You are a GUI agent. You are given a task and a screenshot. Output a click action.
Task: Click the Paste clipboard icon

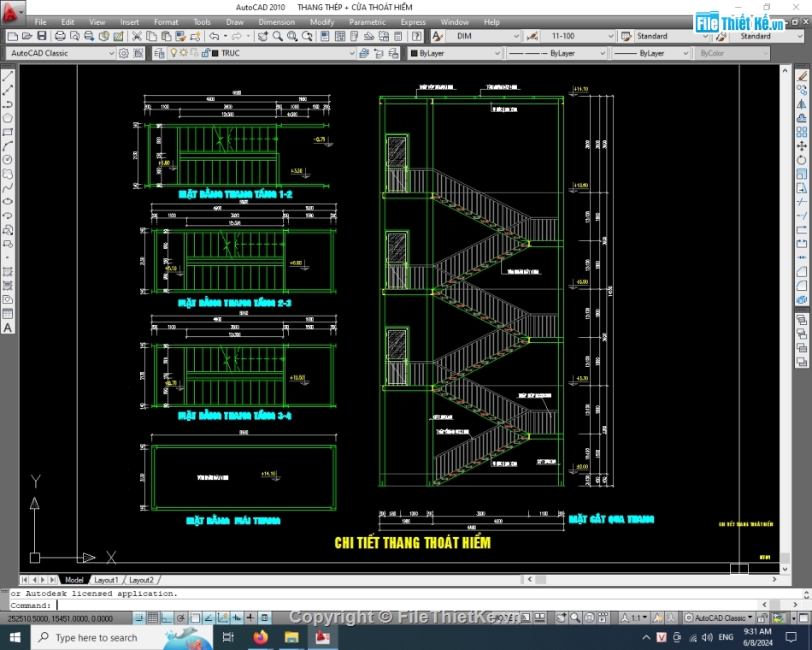pos(166,36)
